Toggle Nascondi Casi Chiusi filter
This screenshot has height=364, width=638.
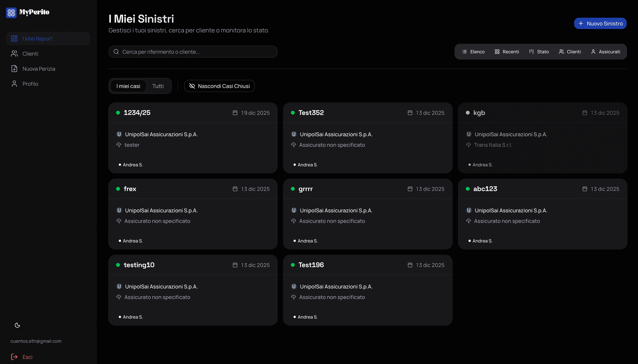tap(219, 86)
